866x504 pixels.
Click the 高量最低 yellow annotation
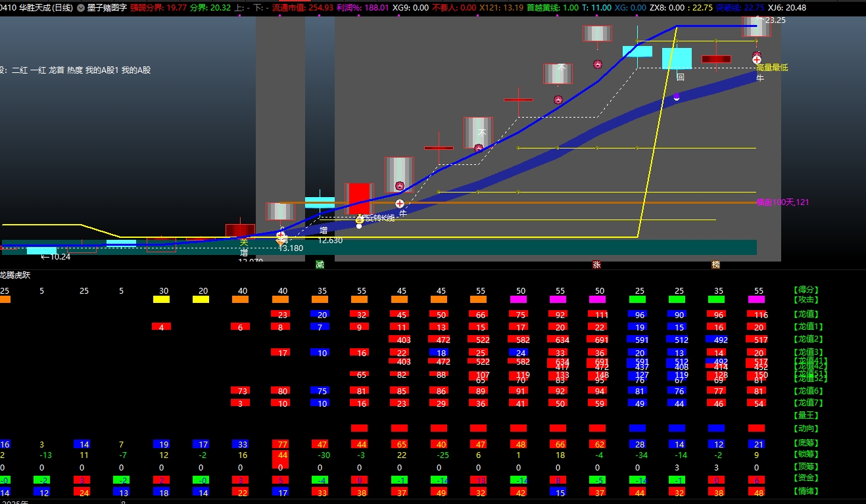772,68
